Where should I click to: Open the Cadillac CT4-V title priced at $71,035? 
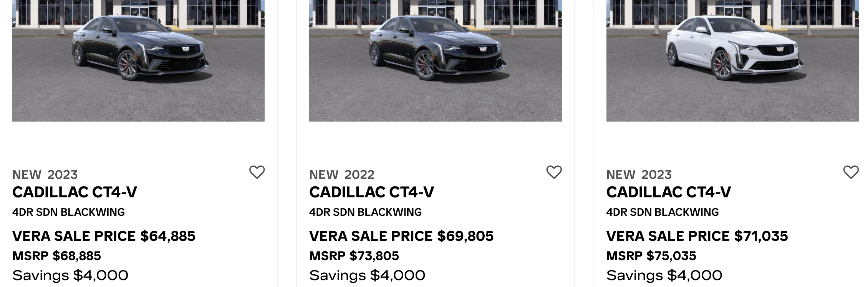tap(668, 192)
